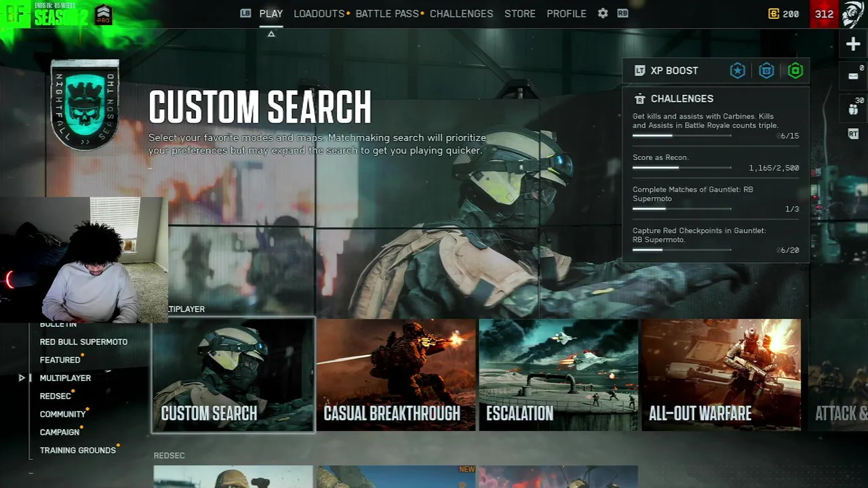Image resolution: width=868 pixels, height=488 pixels.
Task: Click the Nightfall season skull badge
Action: click(x=85, y=104)
